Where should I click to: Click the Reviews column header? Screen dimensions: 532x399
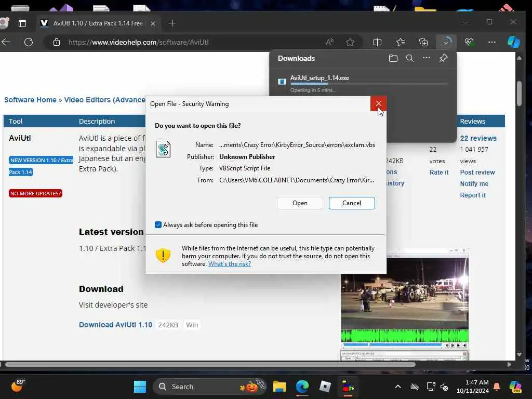coord(472,121)
